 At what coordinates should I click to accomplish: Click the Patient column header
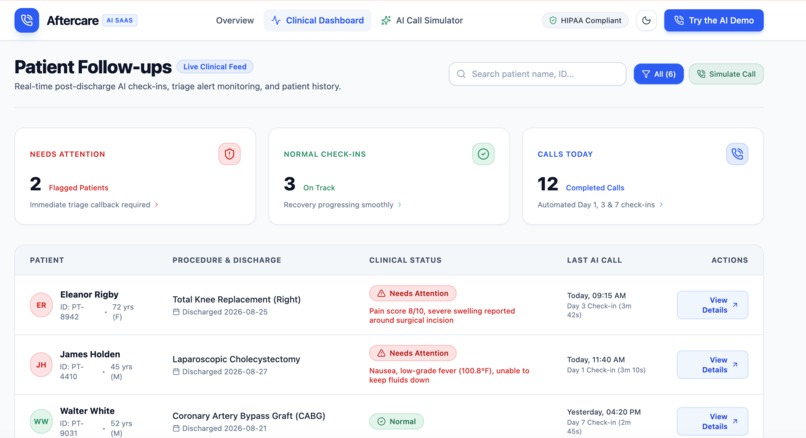pyautogui.click(x=47, y=260)
